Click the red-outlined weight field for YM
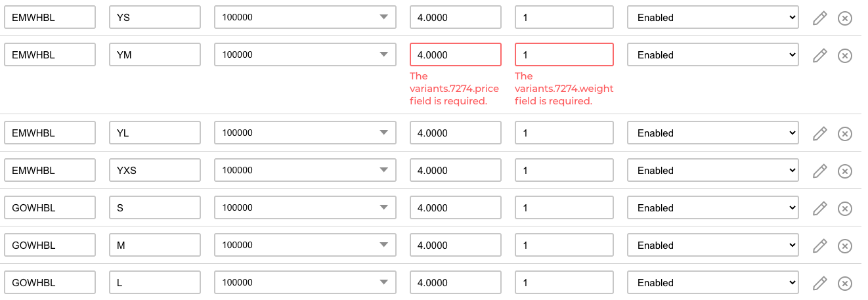The width and height of the screenshot is (868, 300). (x=564, y=55)
